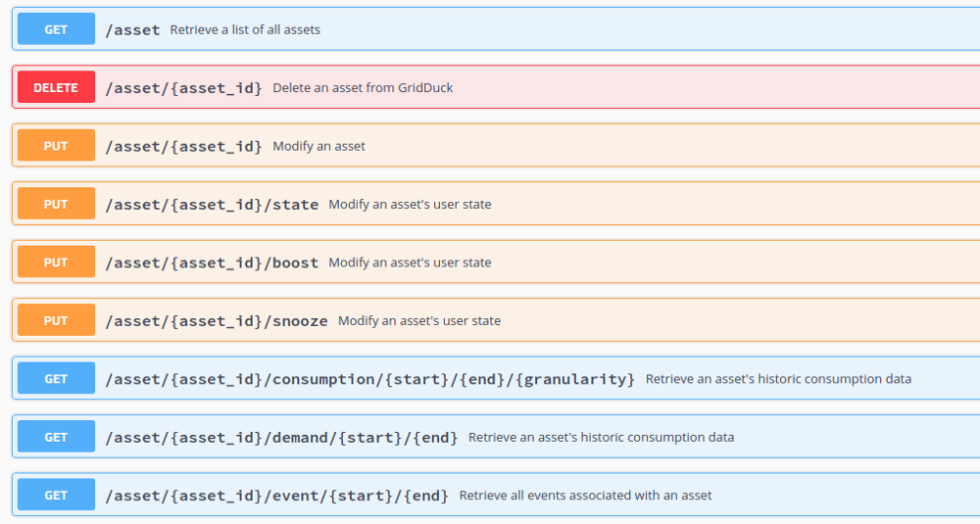Expand 'Delete an asset from GridDuck' operation
This screenshot has height=524, width=980.
click(363, 87)
